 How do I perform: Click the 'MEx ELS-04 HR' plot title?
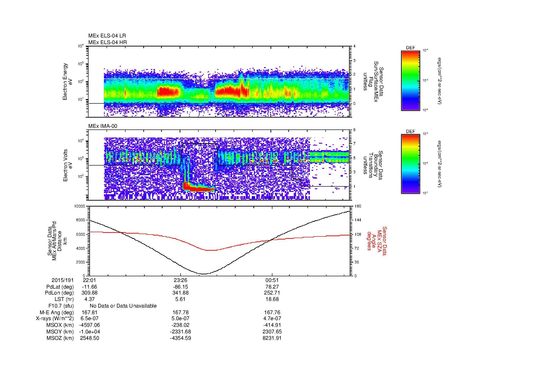[x=107, y=42]
